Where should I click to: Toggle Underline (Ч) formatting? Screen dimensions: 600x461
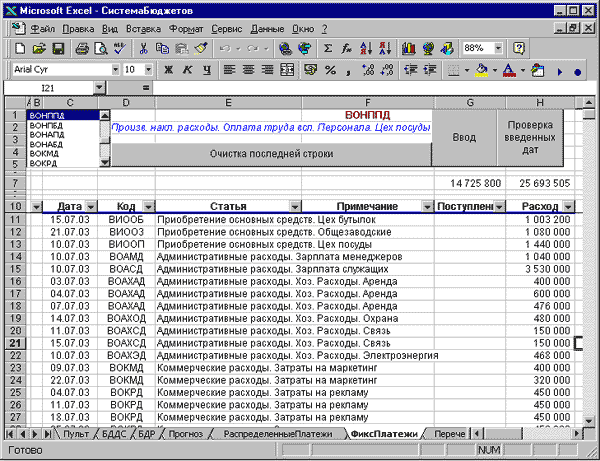[207, 70]
